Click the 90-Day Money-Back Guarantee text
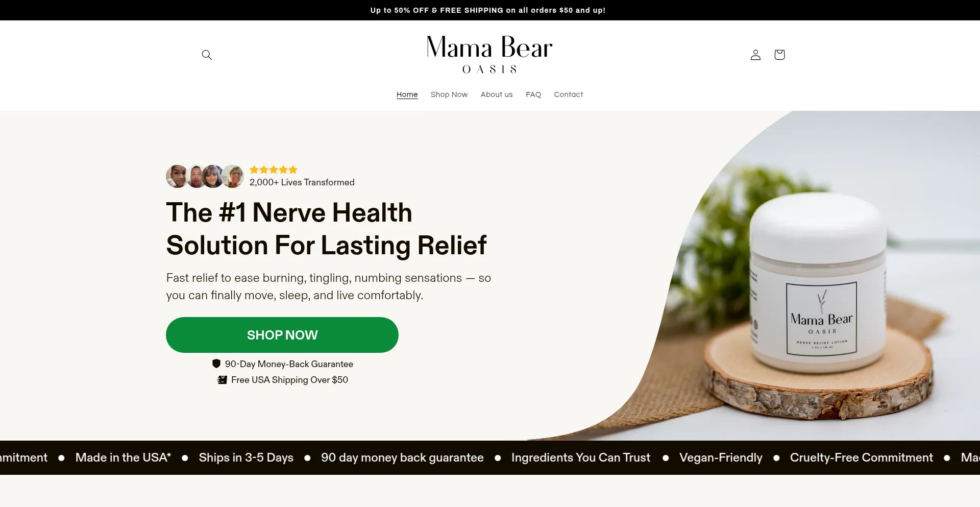Screen dimensions: 980x507 point(289,364)
